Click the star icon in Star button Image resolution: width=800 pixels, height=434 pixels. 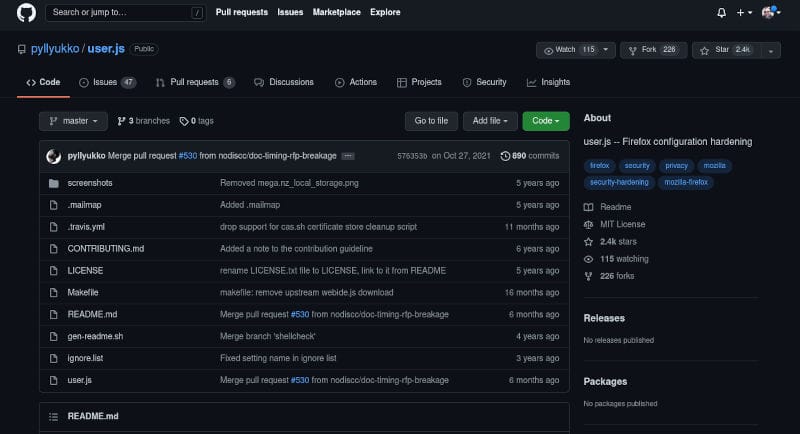(705, 50)
